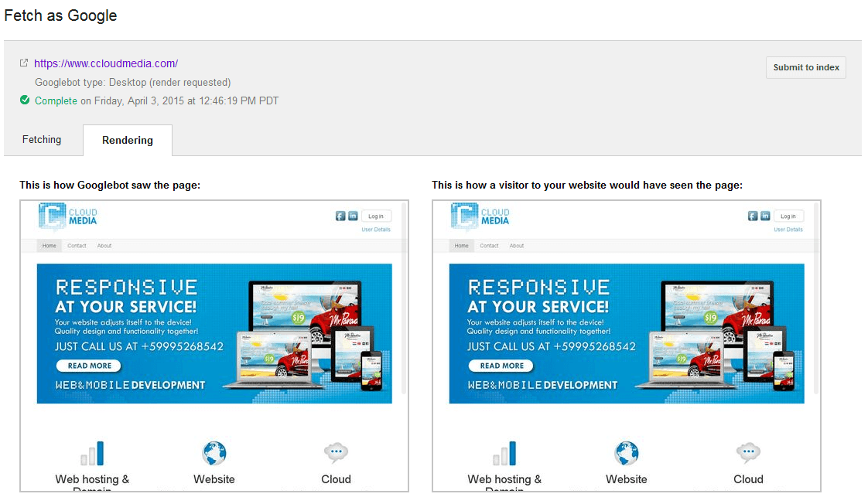Click Cloud Media logo in Googlebot preview
This screenshot has width=868, height=504.
coord(67,216)
